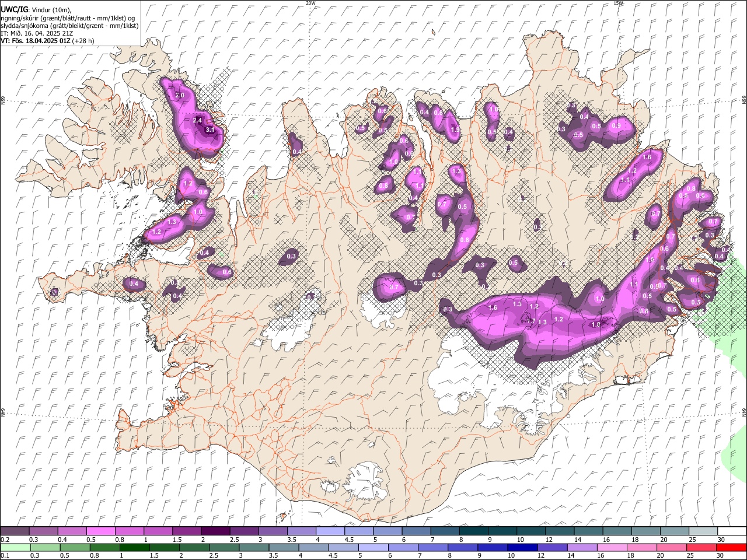Click the 'rigning/skúrir' legend description line
Screen dimensions: 747x560
[68, 18]
